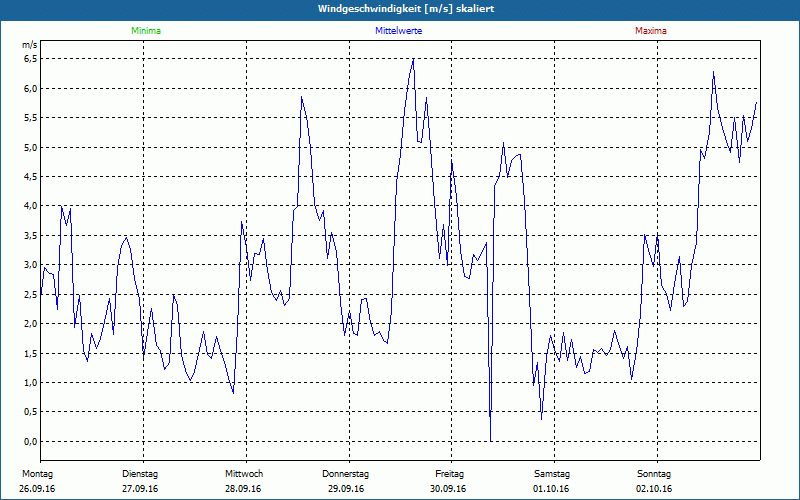Select the Montag axis label
Viewport: 800px width, 500px height.
37,474
